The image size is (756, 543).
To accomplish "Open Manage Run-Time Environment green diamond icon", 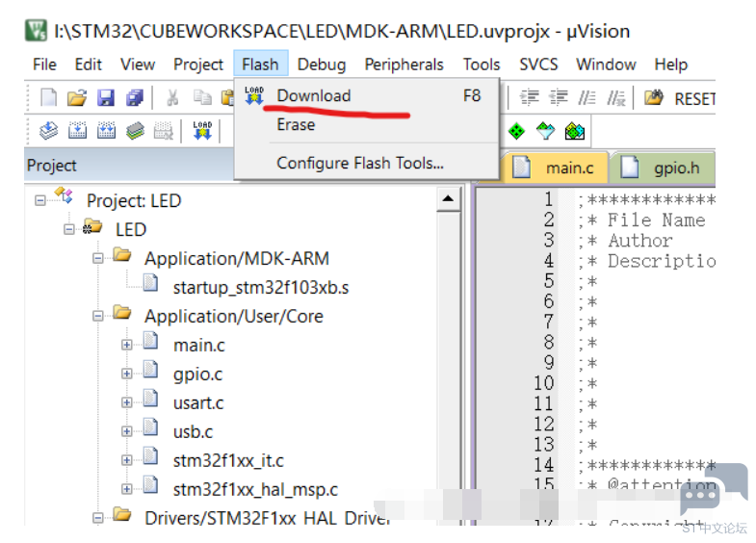I will (x=516, y=131).
